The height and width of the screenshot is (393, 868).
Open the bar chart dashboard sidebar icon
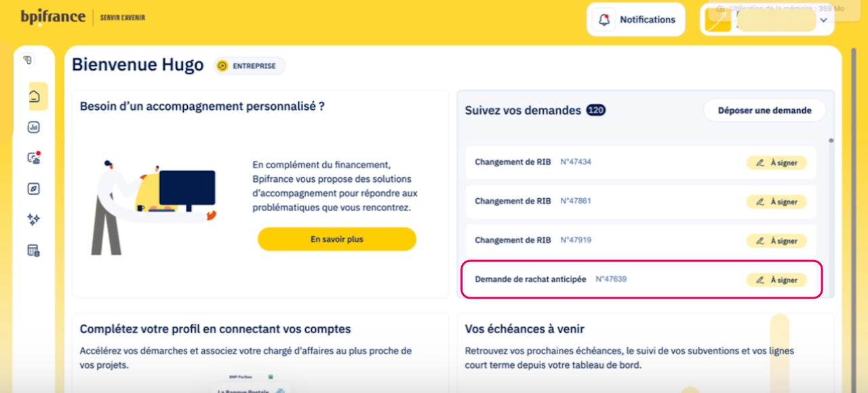click(x=34, y=127)
